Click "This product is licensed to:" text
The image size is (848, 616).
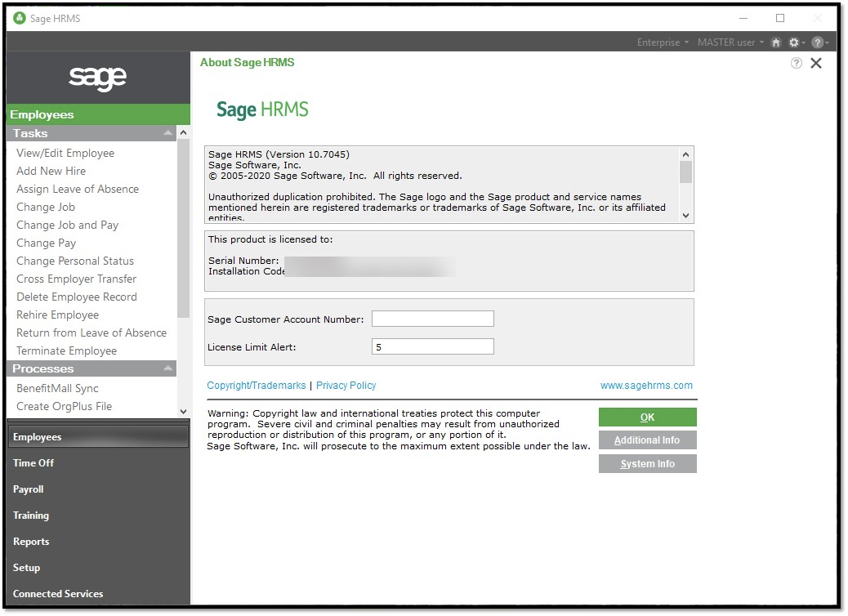pos(270,239)
